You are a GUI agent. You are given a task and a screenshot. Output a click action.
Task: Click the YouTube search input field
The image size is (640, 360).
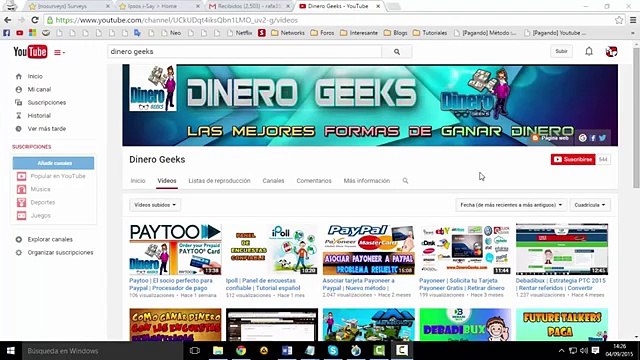tap(245, 52)
